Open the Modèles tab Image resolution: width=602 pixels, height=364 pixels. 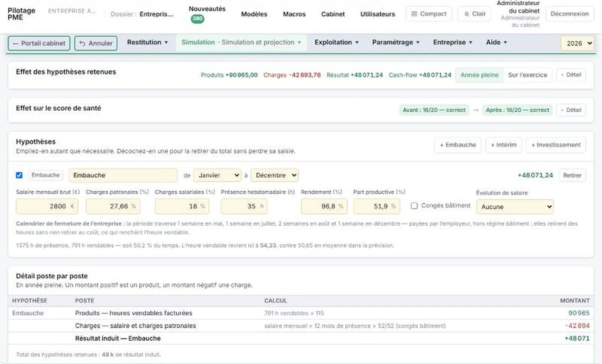(254, 14)
